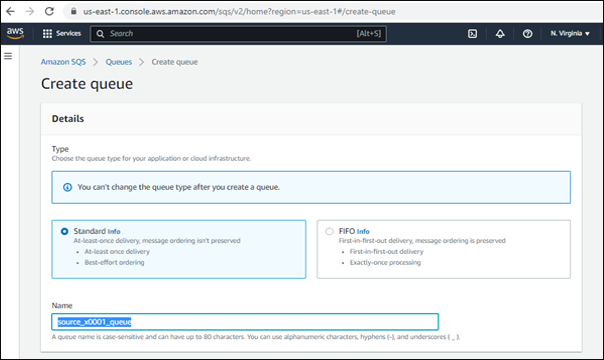Image resolution: width=604 pixels, height=360 pixels.
Task: Open the notifications bell icon
Action: pyautogui.click(x=500, y=33)
